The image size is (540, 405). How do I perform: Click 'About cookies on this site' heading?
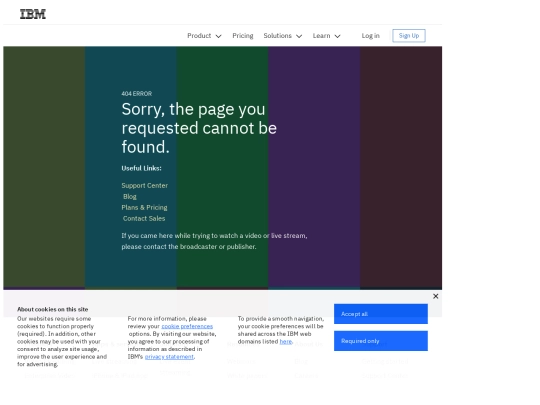pyautogui.click(x=53, y=309)
